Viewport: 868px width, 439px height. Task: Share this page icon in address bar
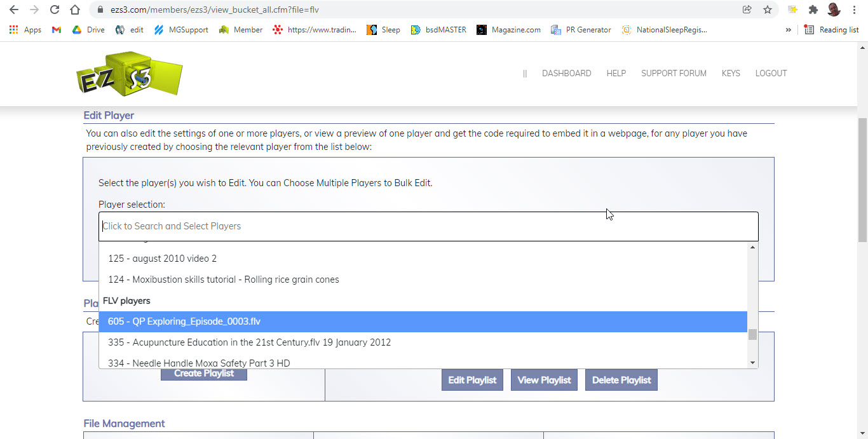747,10
